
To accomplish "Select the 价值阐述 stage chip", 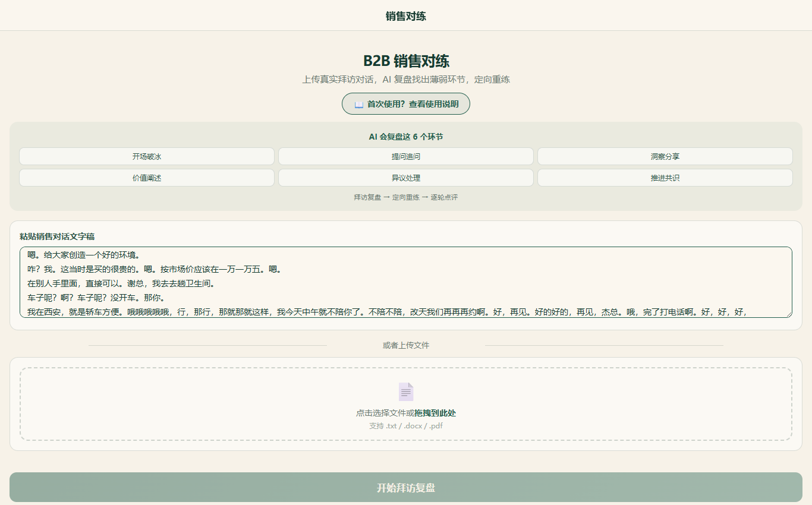I will tap(147, 178).
